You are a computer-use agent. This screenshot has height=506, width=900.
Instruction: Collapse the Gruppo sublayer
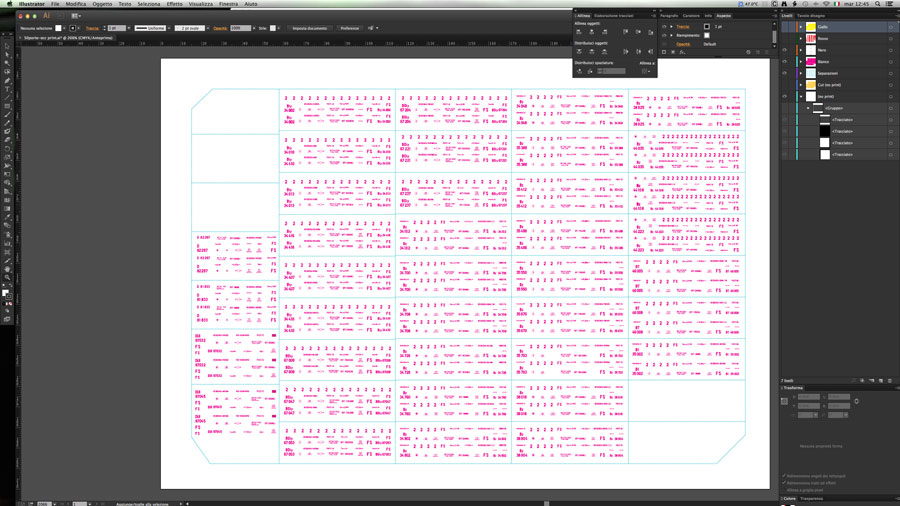click(810, 108)
